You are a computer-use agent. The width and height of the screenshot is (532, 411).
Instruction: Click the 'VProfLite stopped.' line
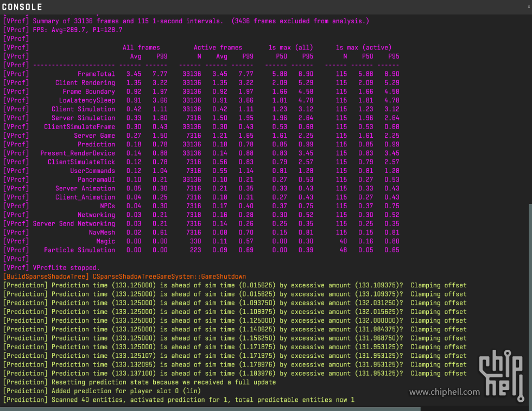(x=66, y=268)
